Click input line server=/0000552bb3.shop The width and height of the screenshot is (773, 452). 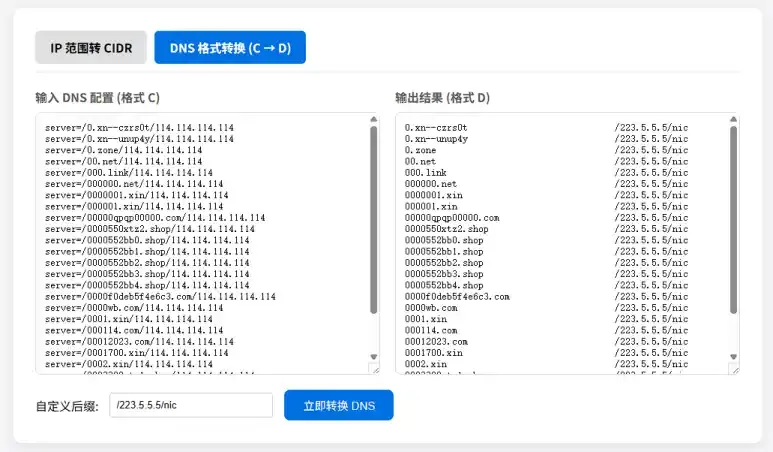(147, 274)
